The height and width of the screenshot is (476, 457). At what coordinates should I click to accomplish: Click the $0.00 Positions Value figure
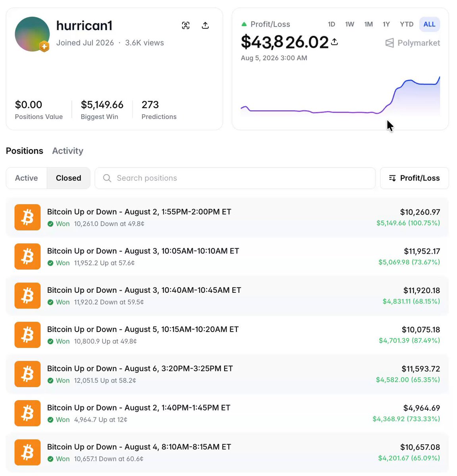tap(29, 105)
